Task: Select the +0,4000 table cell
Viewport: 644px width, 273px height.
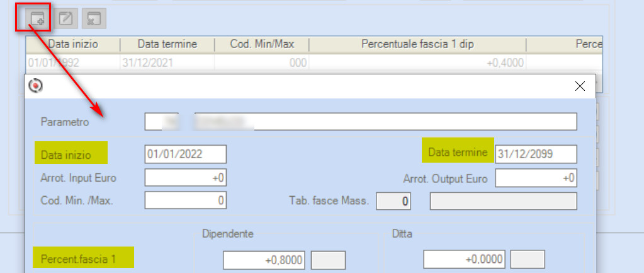Action: pyautogui.click(x=417, y=63)
